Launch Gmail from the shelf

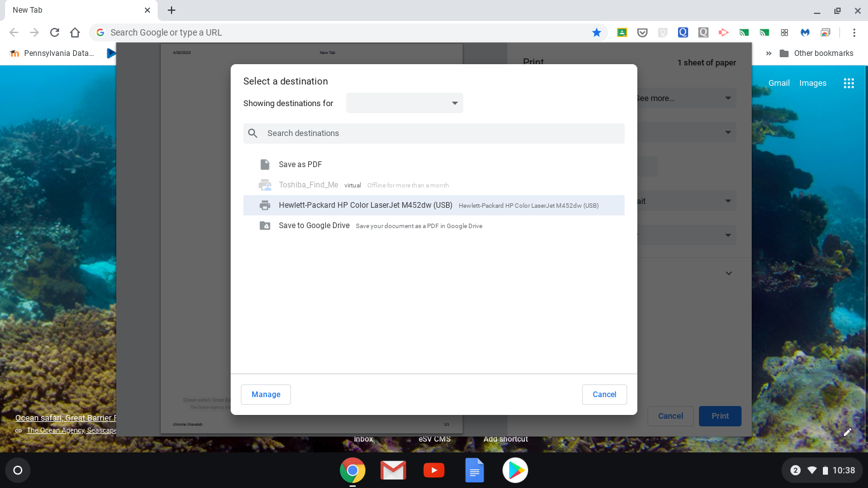click(x=393, y=470)
